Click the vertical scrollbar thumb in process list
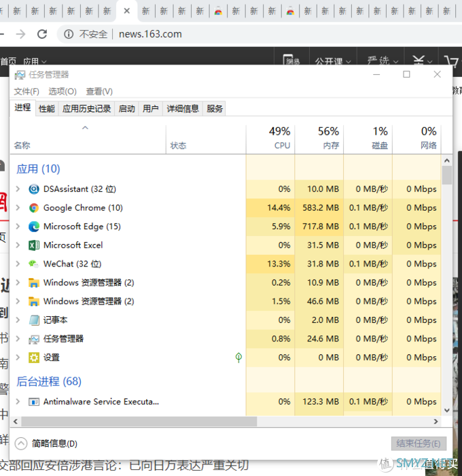Screen dimensions: 462x476 click(447, 175)
